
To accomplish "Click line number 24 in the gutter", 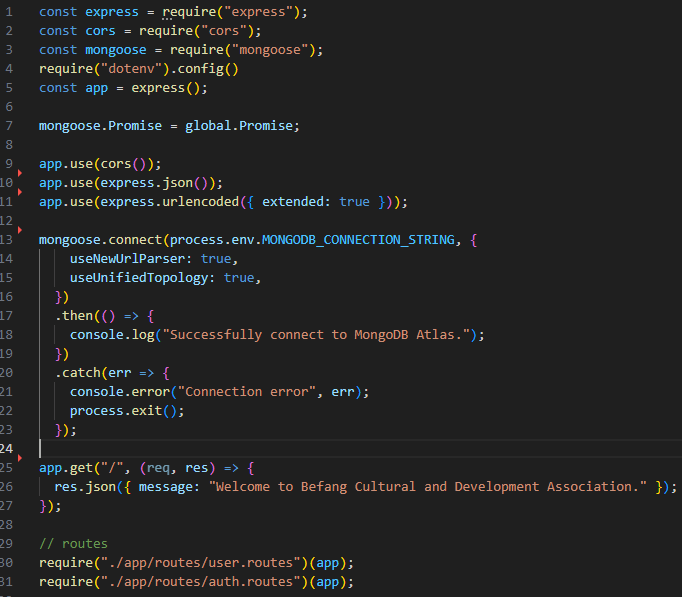I will pyautogui.click(x=7, y=449).
